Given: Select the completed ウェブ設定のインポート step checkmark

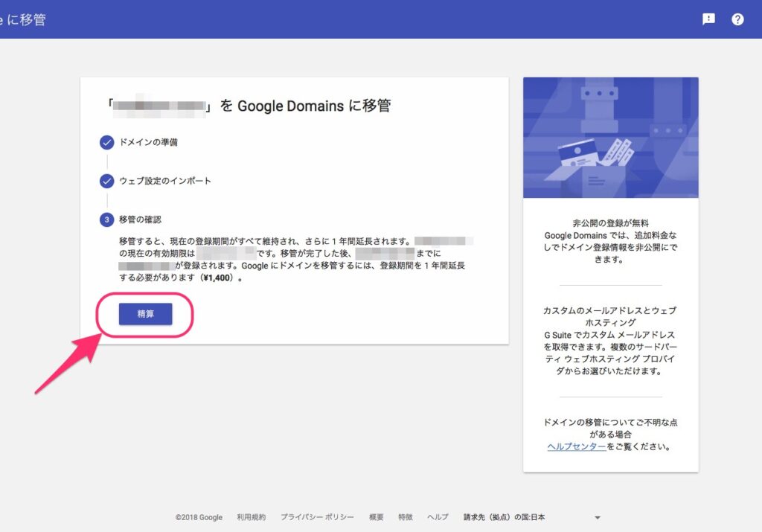Looking at the screenshot, I should (107, 182).
